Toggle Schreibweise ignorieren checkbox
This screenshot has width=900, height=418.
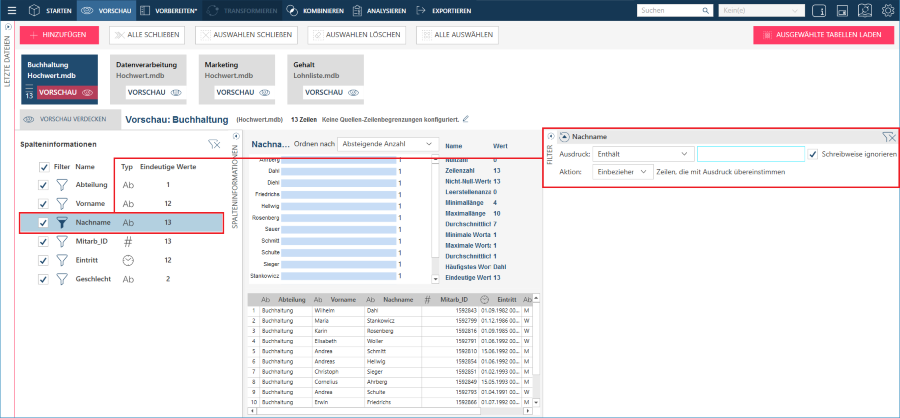(814, 155)
